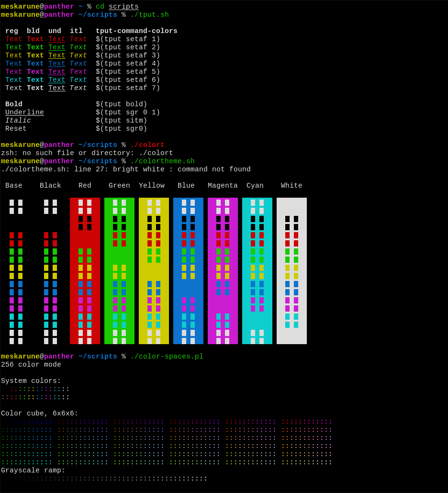Screen dimensions: 448x493
Task: Click the Red color column bar
Action: tap(85, 270)
